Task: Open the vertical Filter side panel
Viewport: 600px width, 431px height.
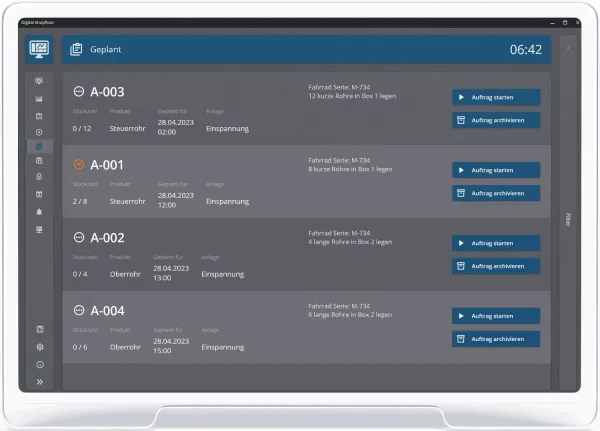Action: [x=568, y=220]
